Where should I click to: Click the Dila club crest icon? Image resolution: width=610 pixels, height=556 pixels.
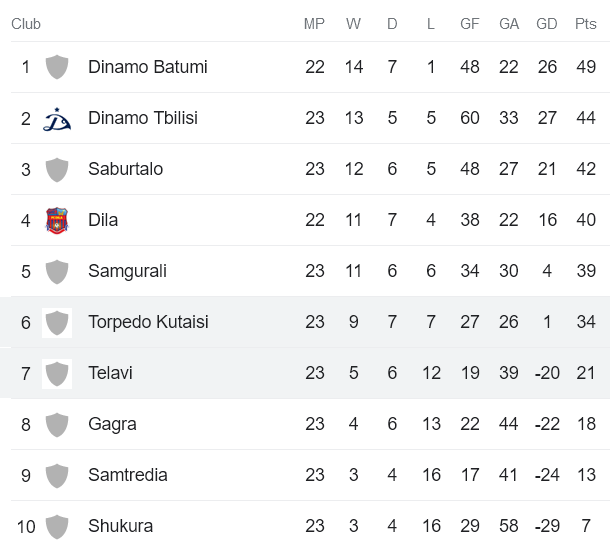(x=57, y=220)
